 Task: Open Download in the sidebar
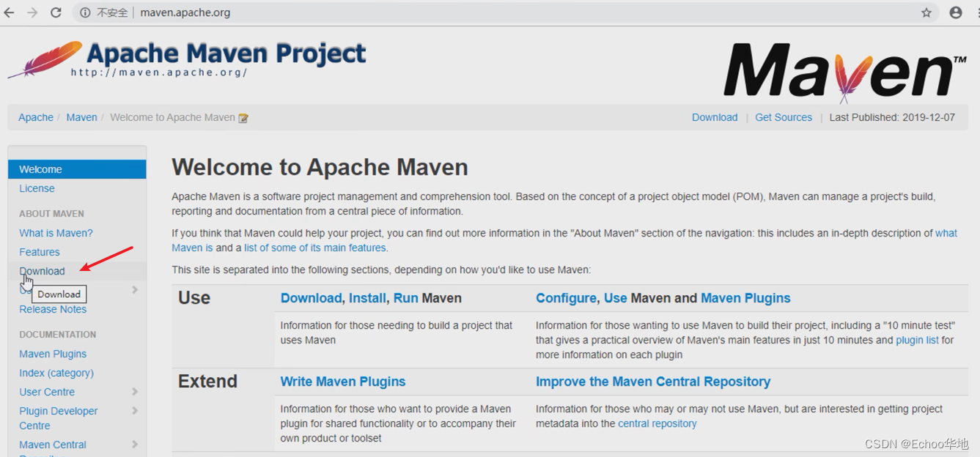pyautogui.click(x=42, y=271)
